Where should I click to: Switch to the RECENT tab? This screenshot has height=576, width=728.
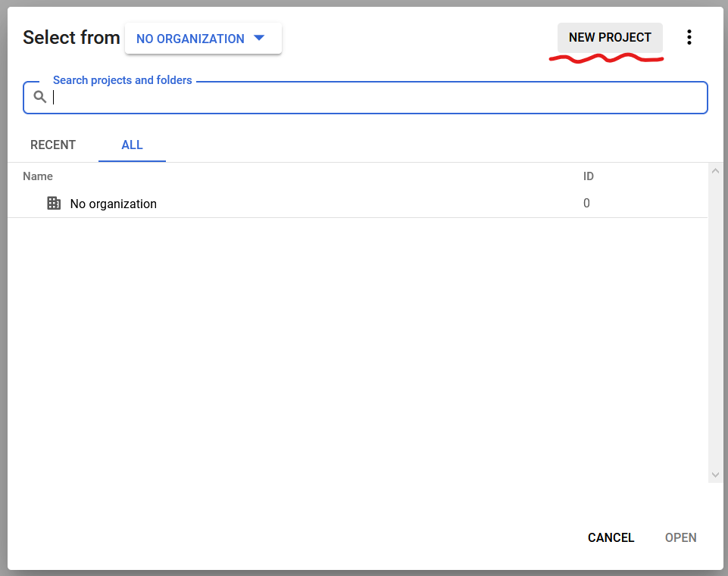click(53, 145)
